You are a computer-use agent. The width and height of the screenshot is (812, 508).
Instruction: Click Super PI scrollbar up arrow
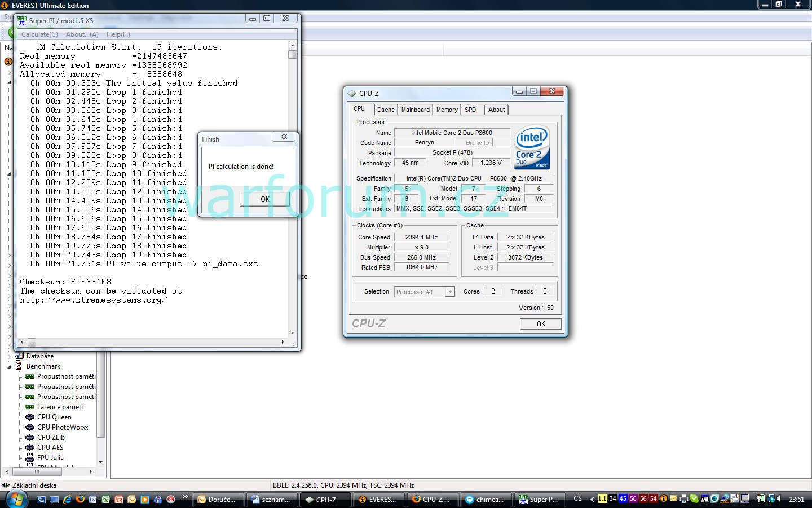click(293, 45)
